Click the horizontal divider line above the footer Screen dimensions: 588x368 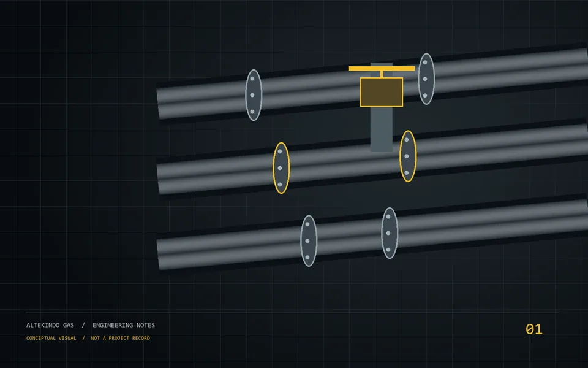[x=292, y=313]
